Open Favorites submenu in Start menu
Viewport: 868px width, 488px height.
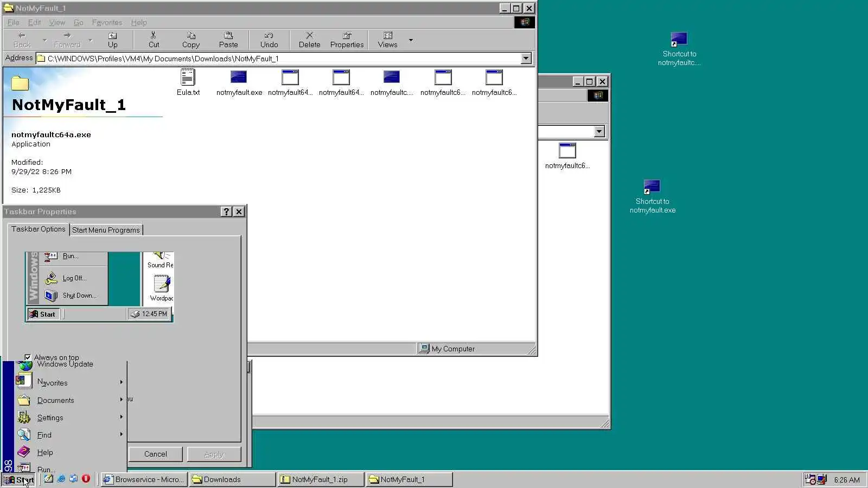pyautogui.click(x=71, y=382)
